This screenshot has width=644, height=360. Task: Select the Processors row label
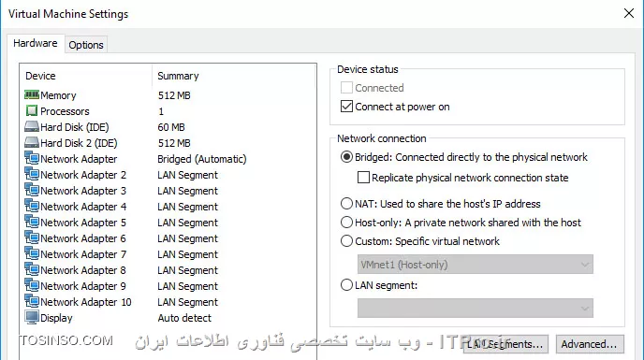(x=65, y=111)
